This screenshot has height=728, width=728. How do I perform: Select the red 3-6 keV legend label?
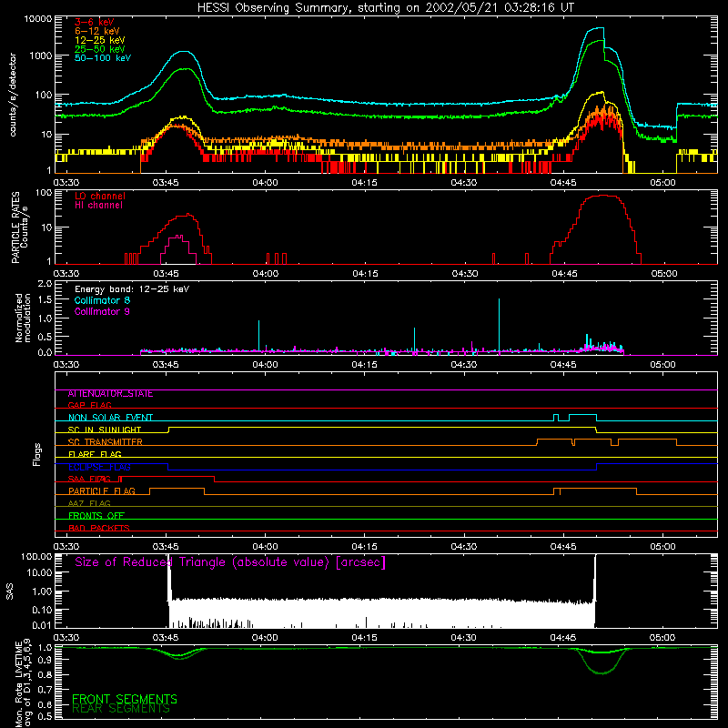(x=94, y=22)
